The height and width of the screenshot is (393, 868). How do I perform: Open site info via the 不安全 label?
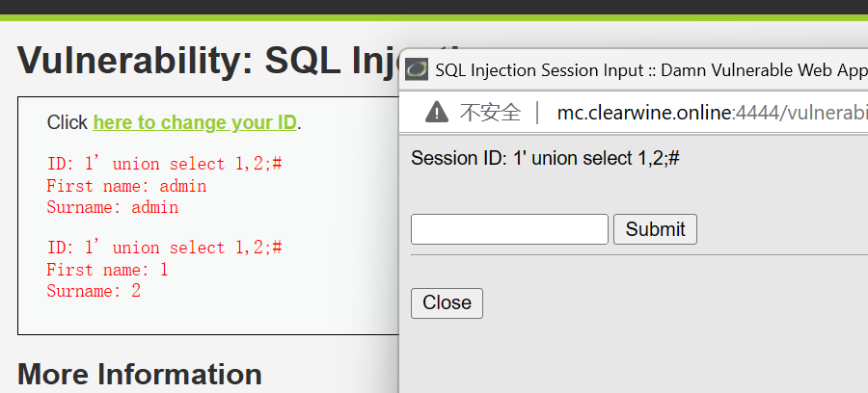pyautogui.click(x=490, y=113)
